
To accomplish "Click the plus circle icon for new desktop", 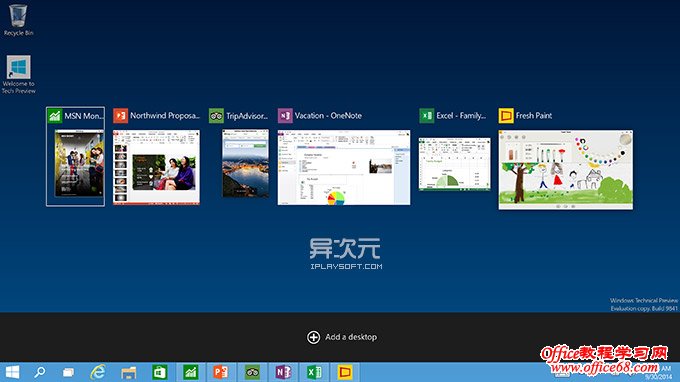I will click(313, 337).
